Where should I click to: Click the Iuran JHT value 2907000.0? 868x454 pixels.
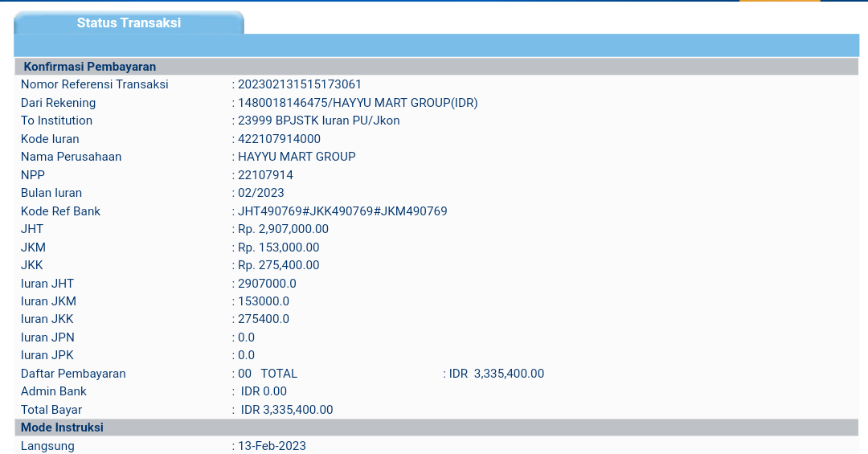[267, 284]
